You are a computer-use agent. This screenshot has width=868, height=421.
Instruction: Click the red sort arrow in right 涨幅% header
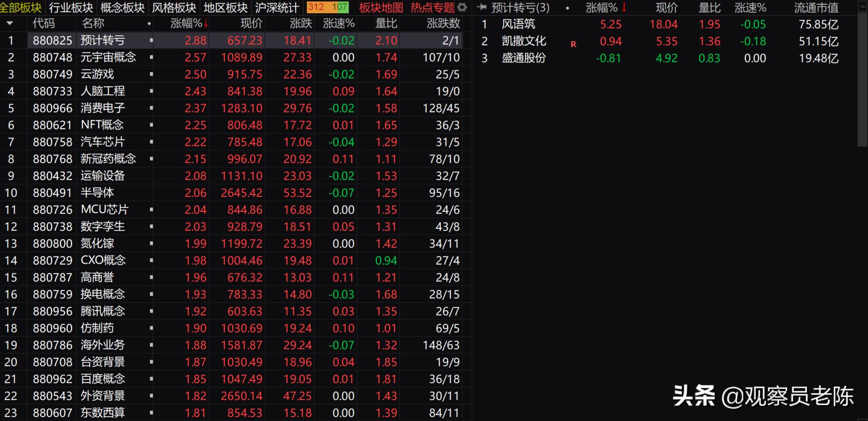tap(624, 7)
